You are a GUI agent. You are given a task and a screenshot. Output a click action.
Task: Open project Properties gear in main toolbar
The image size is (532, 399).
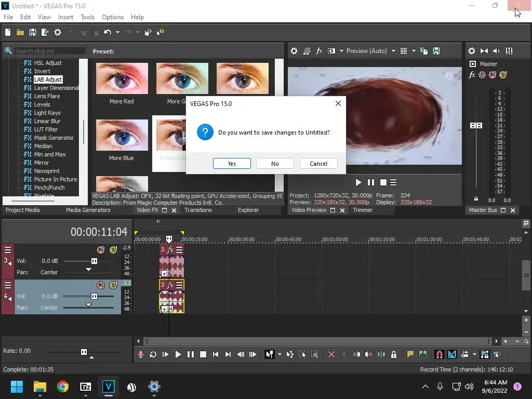[58, 32]
